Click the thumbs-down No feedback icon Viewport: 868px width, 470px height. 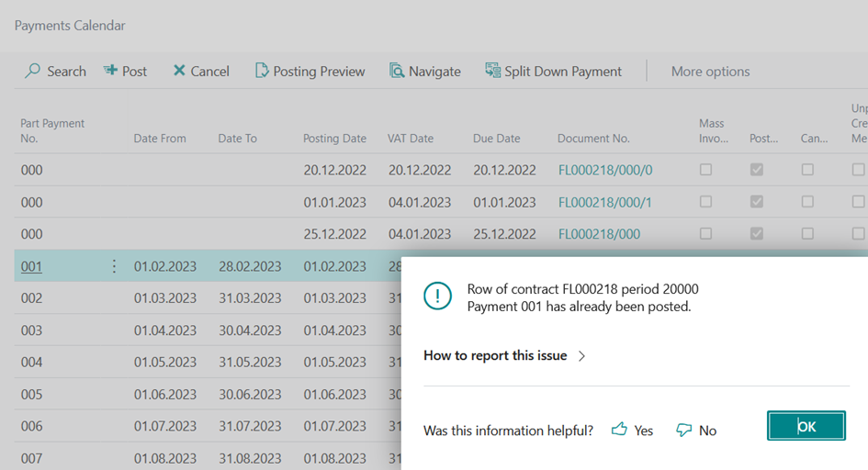(x=683, y=430)
